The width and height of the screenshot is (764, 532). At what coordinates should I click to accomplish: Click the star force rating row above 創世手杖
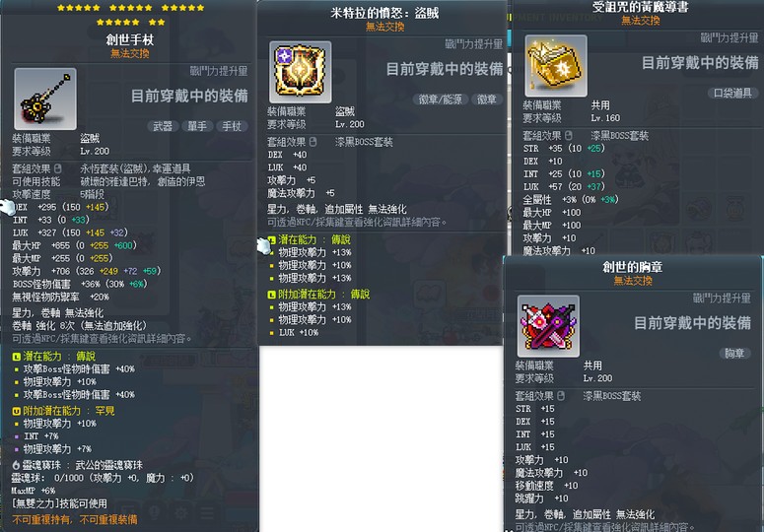[130, 15]
